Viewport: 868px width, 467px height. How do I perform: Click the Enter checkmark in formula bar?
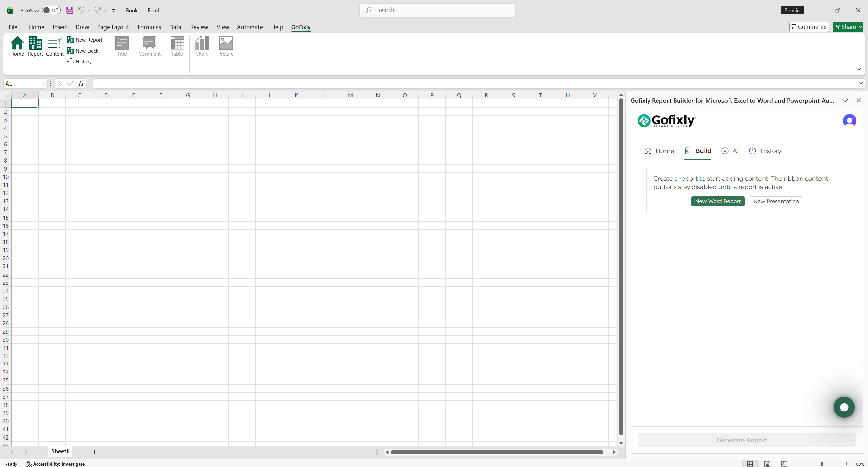pos(70,83)
